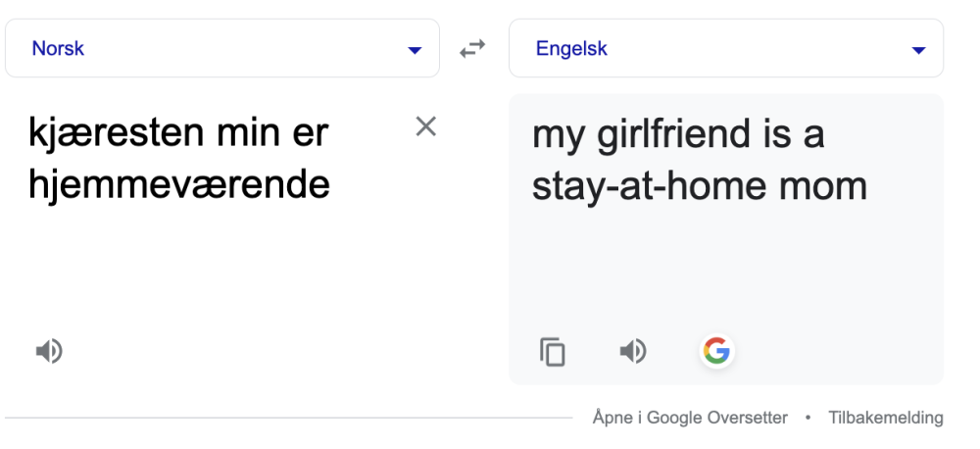Image resolution: width=980 pixels, height=449 pixels.
Task: Click the arrow beside Engelsk
Action: (x=918, y=51)
